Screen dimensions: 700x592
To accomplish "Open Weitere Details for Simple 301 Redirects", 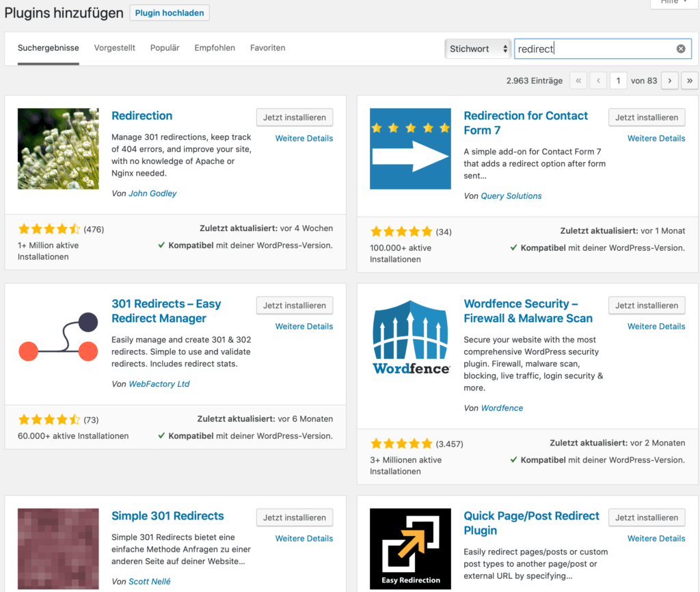I will 304,539.
